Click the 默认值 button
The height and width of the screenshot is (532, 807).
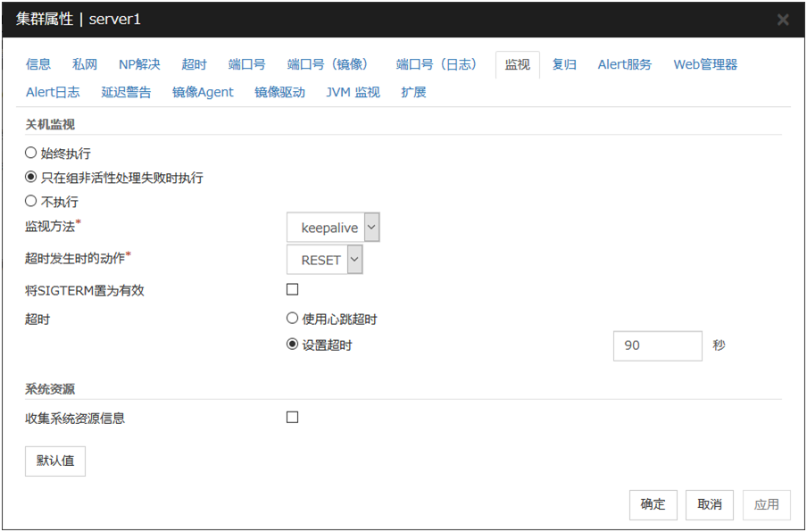pyautogui.click(x=55, y=461)
